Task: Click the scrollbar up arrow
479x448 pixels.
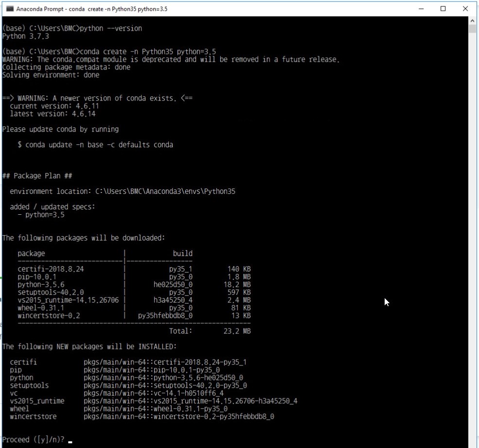Action: click(x=472, y=20)
